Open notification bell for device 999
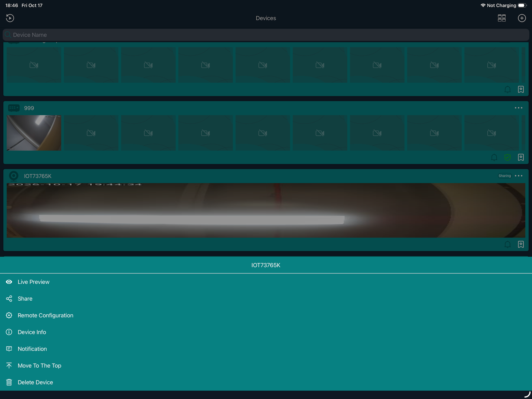Image resolution: width=532 pixels, height=399 pixels. [494, 157]
